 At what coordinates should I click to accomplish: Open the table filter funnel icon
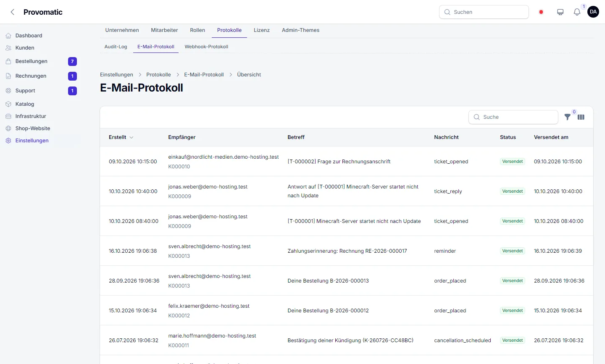[568, 117]
